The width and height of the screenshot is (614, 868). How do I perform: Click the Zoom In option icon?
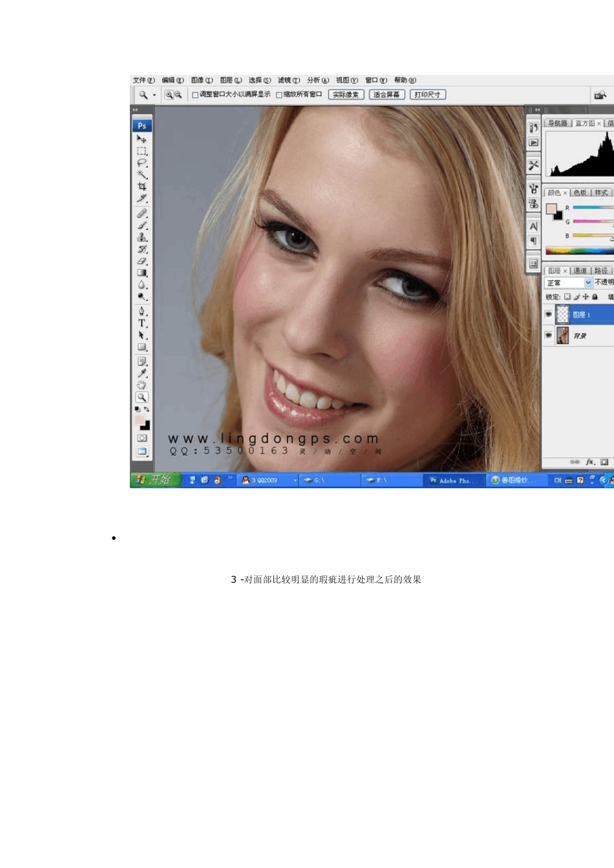click(169, 95)
